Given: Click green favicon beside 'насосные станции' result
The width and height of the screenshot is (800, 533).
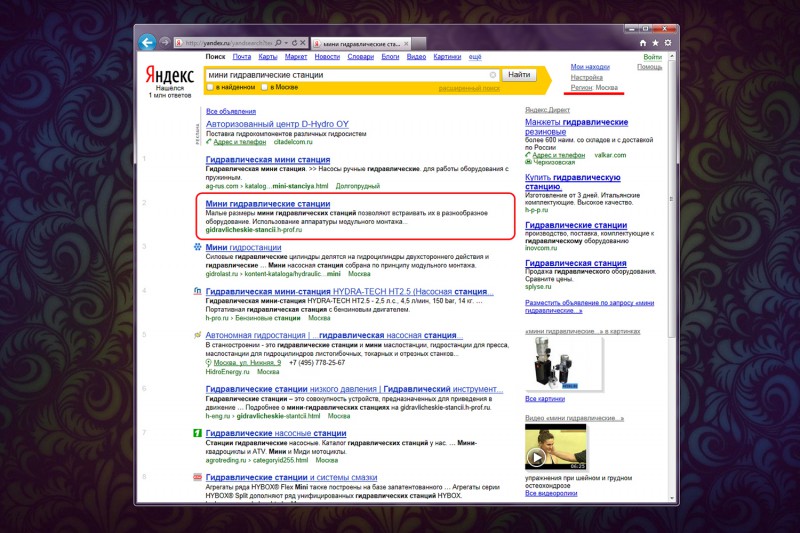Looking at the screenshot, I should (197, 433).
